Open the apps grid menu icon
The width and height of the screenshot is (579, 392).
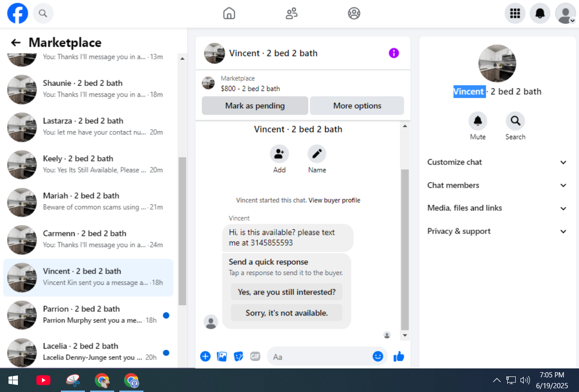[515, 13]
